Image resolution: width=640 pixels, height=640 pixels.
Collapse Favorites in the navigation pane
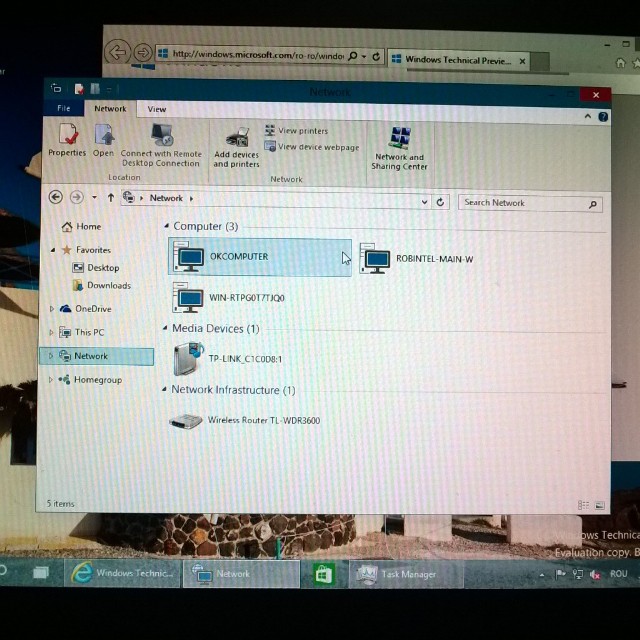click(53, 250)
